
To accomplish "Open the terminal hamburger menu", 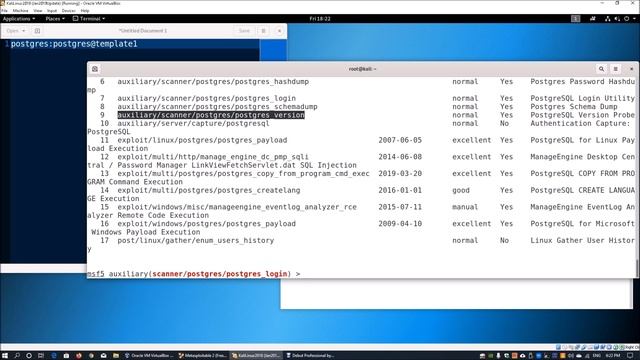I will (x=616, y=69).
